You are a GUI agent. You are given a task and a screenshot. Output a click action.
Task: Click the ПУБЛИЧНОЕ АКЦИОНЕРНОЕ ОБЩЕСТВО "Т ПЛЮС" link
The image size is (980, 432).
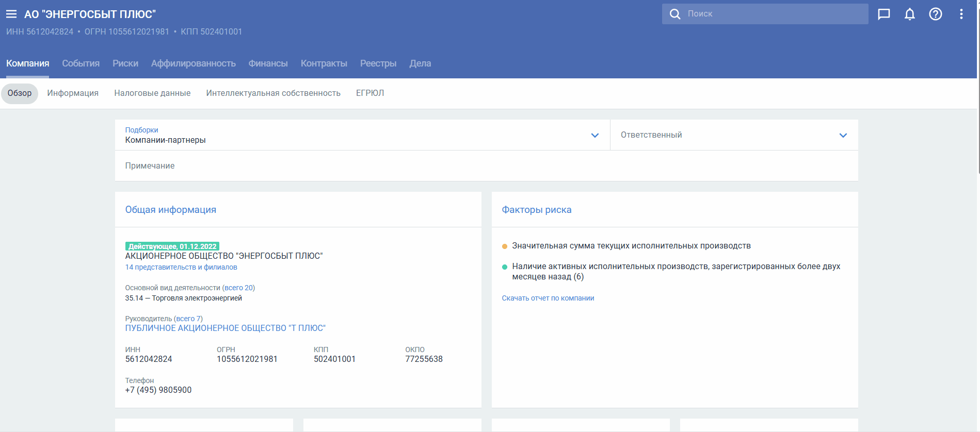(225, 328)
